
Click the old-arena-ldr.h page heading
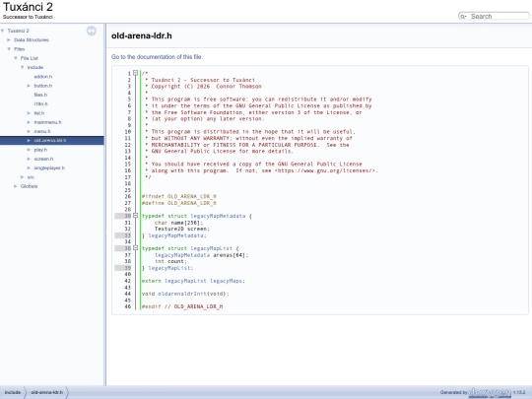click(x=142, y=35)
